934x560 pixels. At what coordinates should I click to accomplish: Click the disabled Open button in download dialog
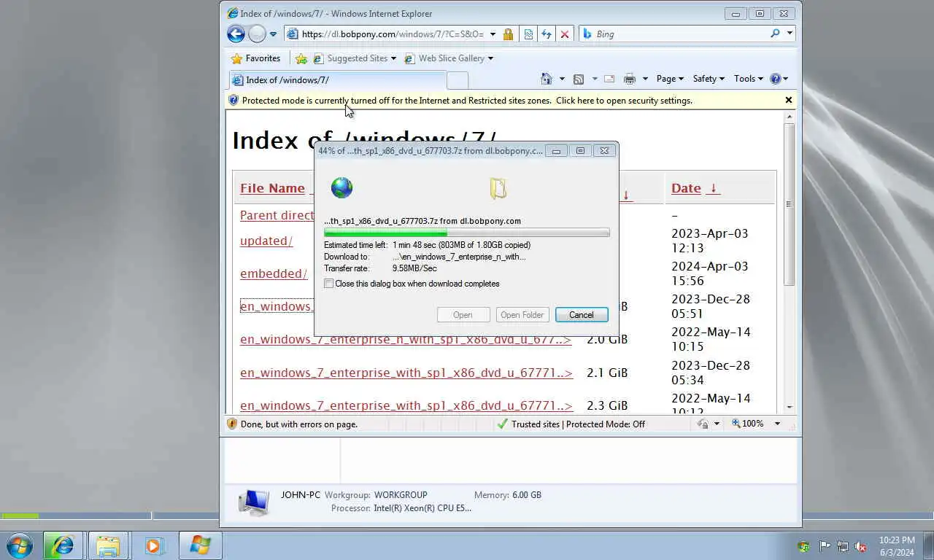(x=463, y=315)
